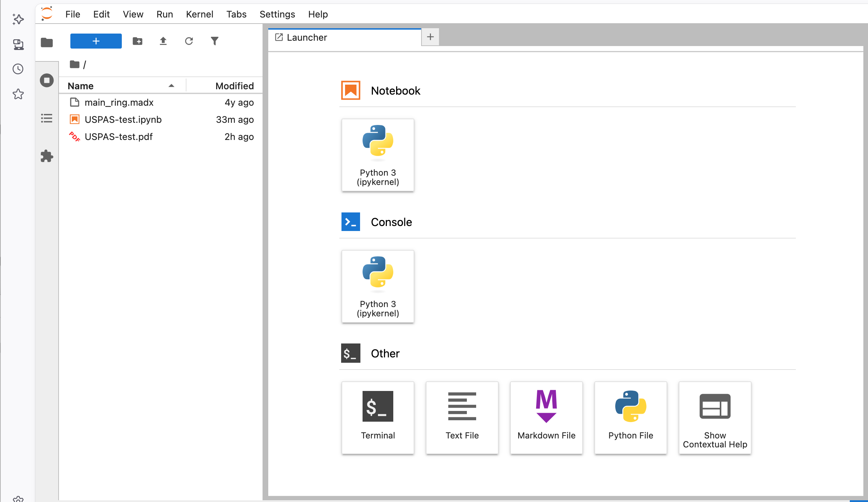
Task: Select USPAS-test.pdf file
Action: click(x=161, y=137)
